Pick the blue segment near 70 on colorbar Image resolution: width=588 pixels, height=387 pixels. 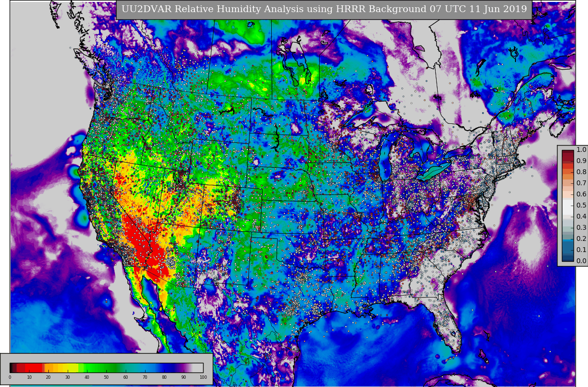[145, 368]
